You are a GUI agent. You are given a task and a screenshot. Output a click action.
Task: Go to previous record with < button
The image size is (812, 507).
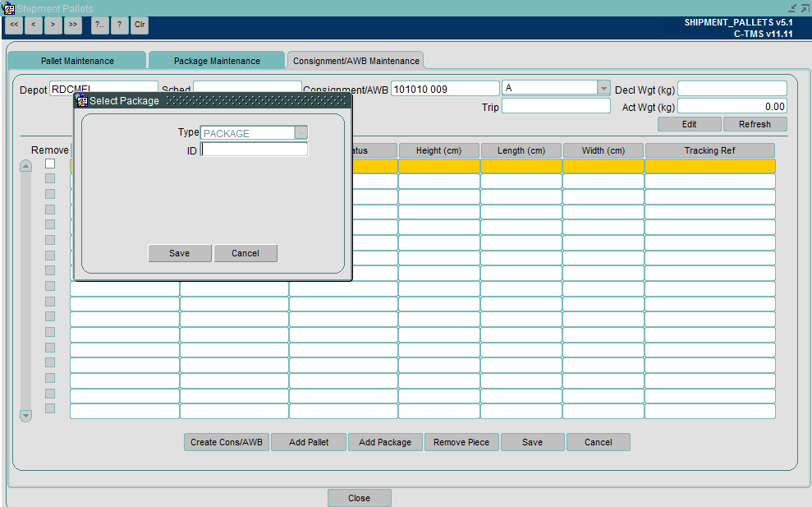[34, 25]
